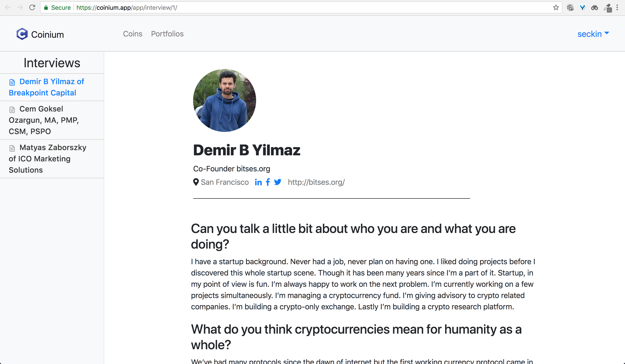Open the Chrome three-dot menu
The width and height of the screenshot is (625, 364).
[x=617, y=8]
